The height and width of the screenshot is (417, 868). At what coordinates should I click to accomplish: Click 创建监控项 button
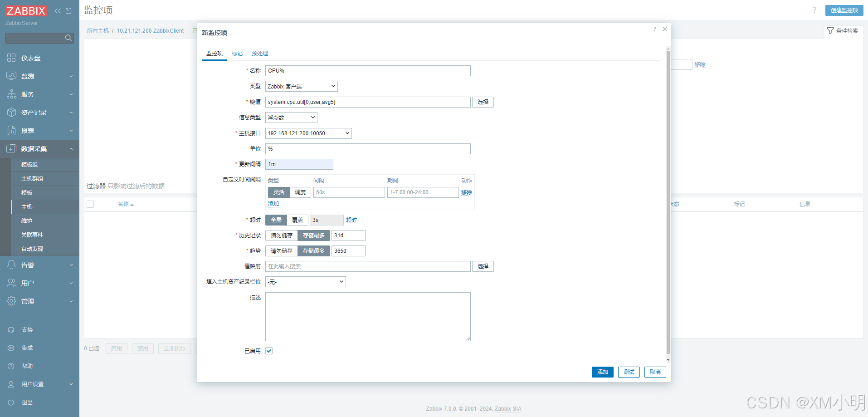[844, 10]
